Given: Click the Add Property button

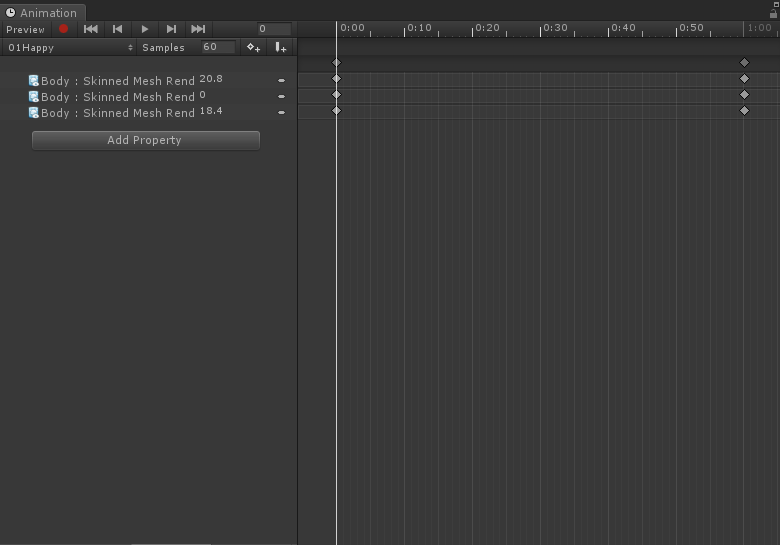Looking at the screenshot, I should click(146, 140).
